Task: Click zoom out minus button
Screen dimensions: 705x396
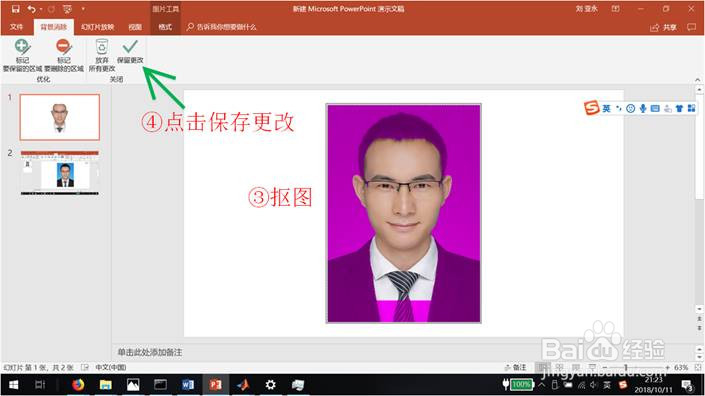Action: [605, 367]
